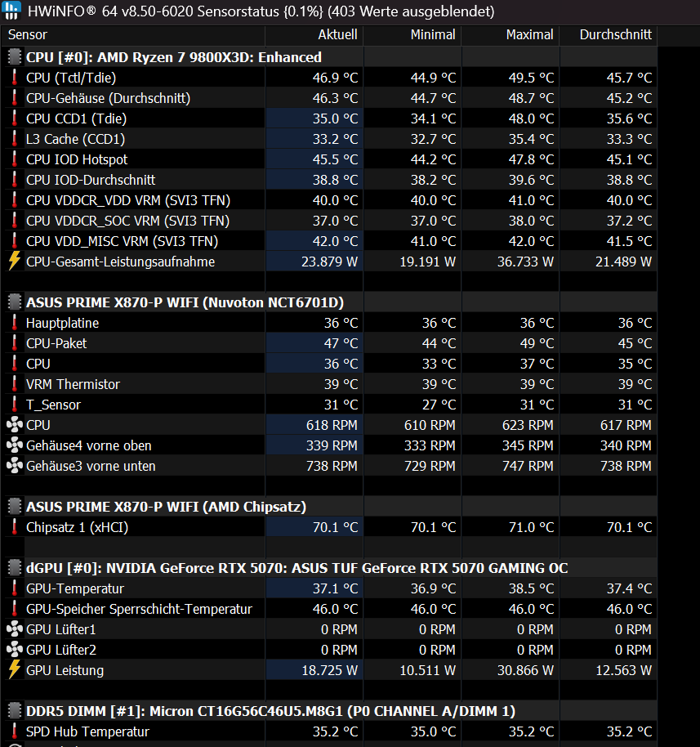The width and height of the screenshot is (700, 747).
Task: Click fan icon beside GPU Lüfter2
Action: pos(15,650)
